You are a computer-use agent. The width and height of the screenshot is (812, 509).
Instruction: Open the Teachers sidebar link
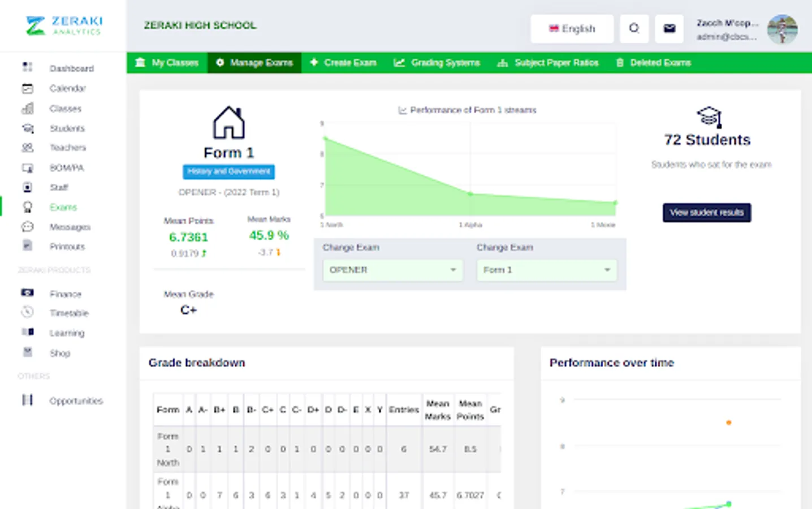[x=68, y=148]
